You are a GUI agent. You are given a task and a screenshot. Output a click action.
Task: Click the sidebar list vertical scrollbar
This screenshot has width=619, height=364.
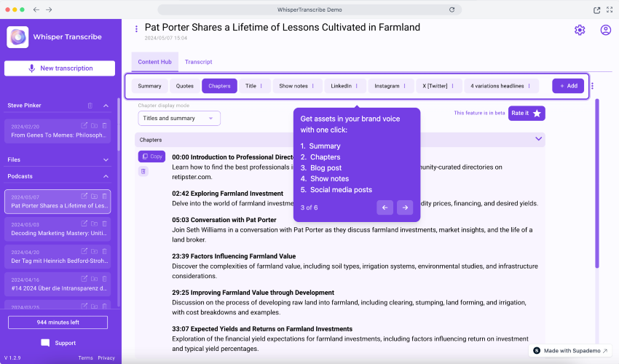click(119, 124)
